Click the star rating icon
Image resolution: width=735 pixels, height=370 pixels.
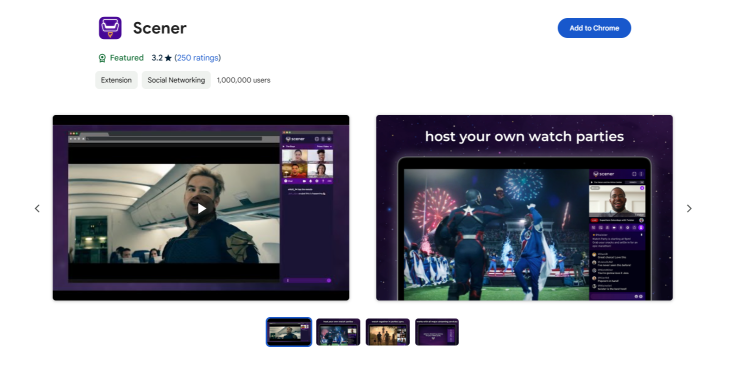click(168, 58)
